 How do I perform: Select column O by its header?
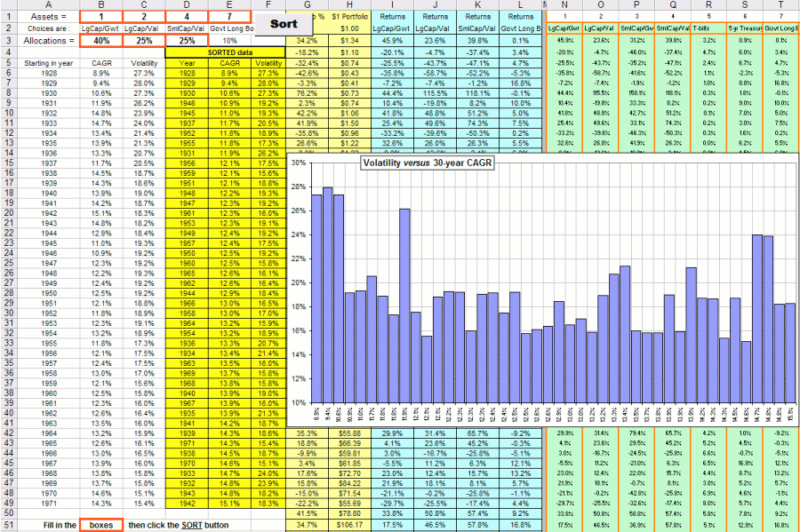pos(601,5)
